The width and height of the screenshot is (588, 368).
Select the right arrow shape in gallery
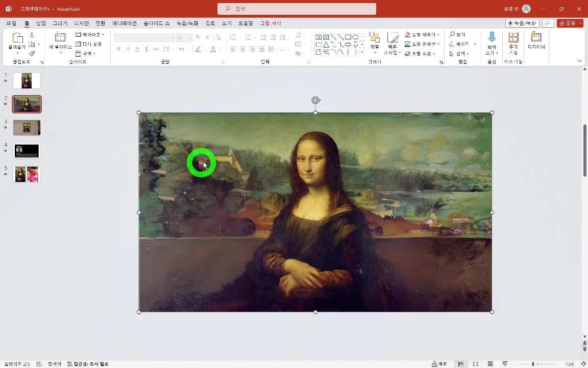coord(348,44)
